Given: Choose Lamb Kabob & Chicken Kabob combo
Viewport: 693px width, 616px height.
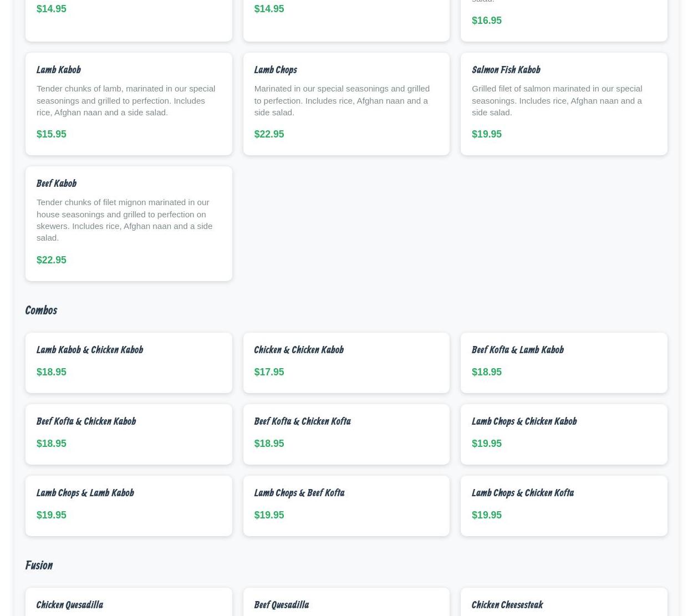Looking at the screenshot, I should 89,350.
